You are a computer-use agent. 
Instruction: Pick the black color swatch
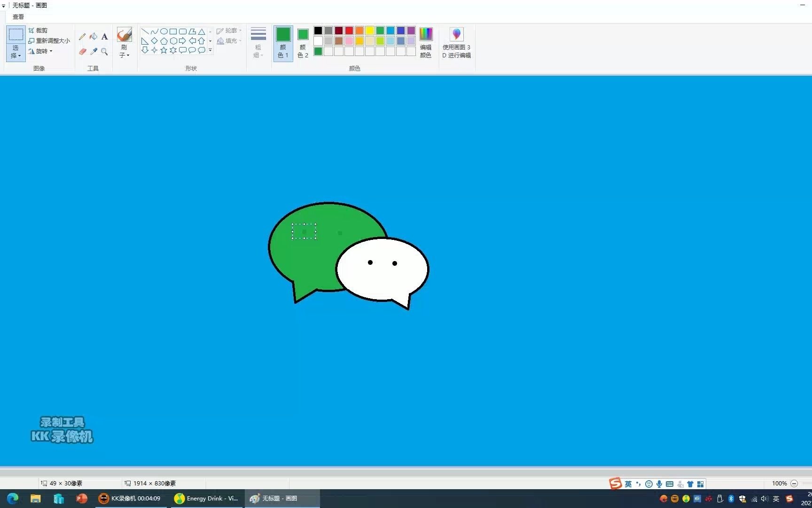click(x=318, y=31)
